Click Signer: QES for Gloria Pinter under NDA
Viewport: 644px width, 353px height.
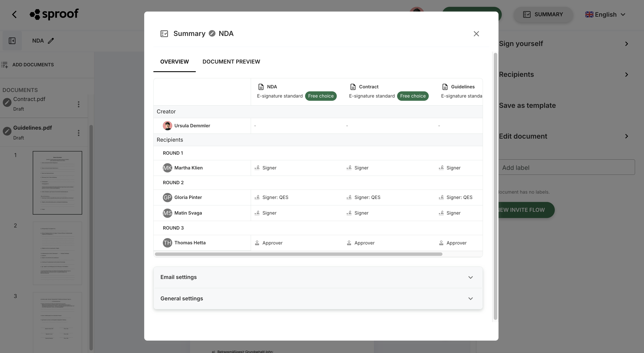click(275, 197)
